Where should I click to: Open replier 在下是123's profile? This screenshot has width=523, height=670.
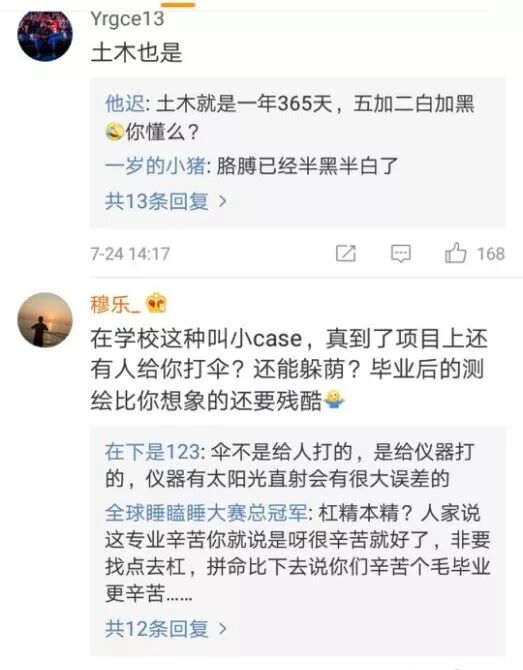coord(152,452)
